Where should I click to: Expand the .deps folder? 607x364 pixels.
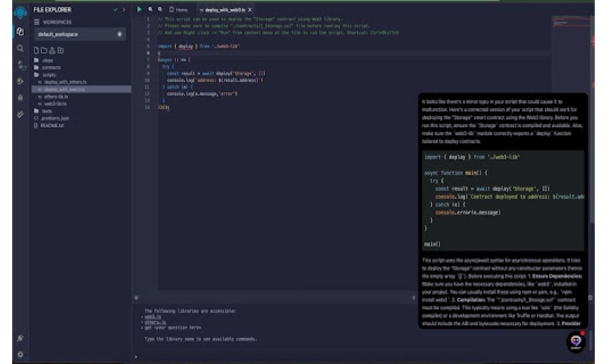(x=43, y=60)
